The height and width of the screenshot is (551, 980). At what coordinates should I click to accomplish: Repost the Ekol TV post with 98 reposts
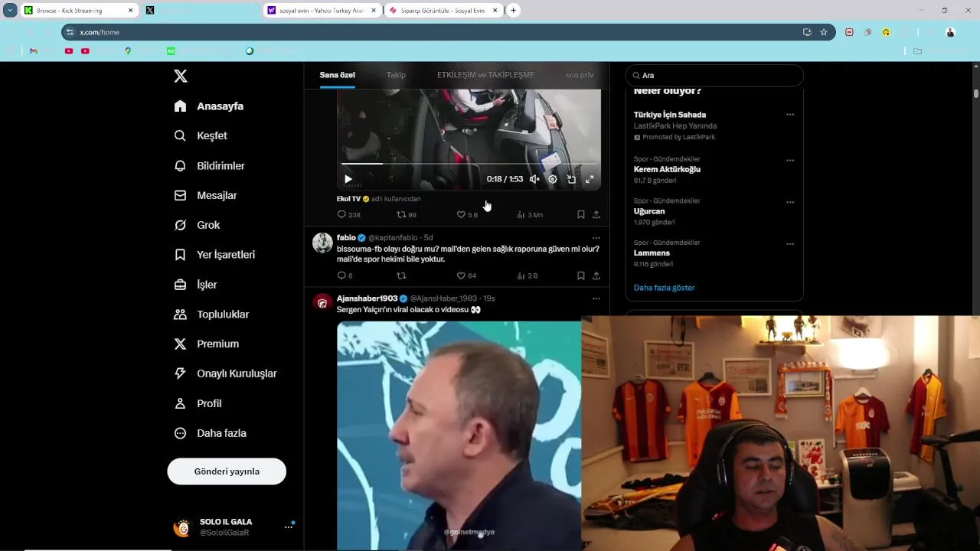[407, 215]
